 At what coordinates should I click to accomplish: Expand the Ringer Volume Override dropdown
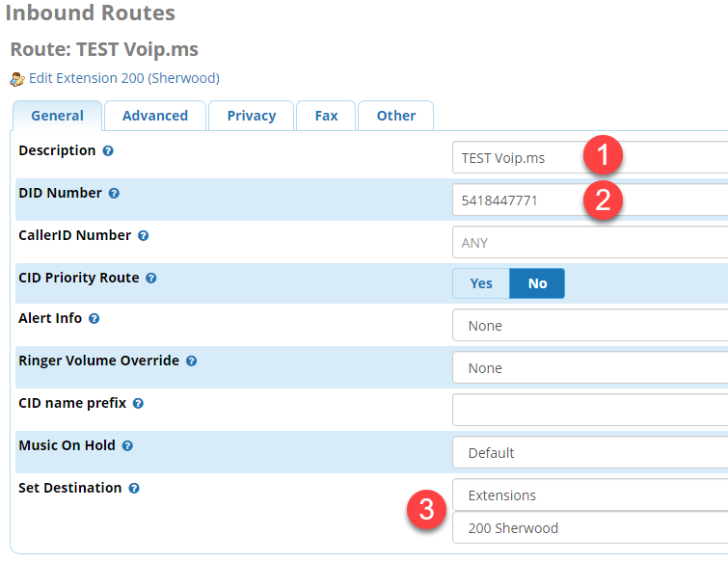[590, 367]
